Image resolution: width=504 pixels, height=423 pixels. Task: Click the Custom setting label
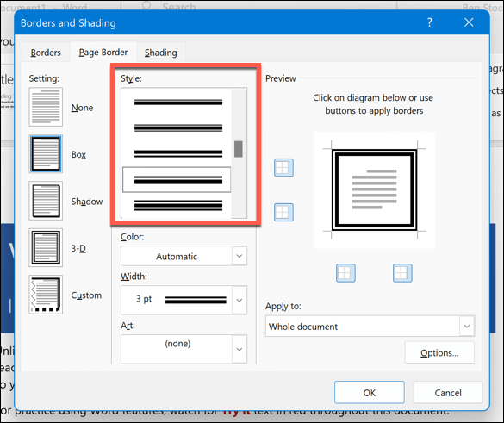click(86, 295)
